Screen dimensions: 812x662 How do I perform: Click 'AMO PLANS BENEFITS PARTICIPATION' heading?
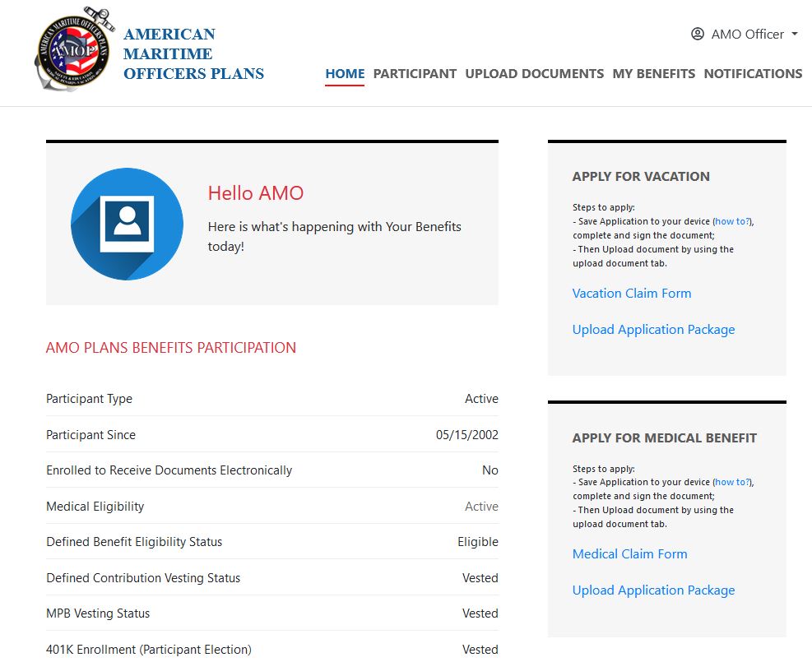point(171,347)
